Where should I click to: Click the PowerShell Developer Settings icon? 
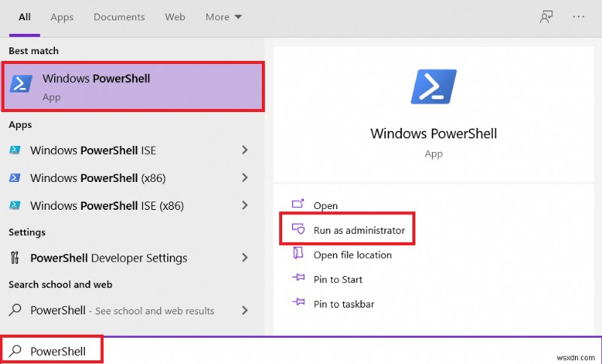tap(15, 258)
